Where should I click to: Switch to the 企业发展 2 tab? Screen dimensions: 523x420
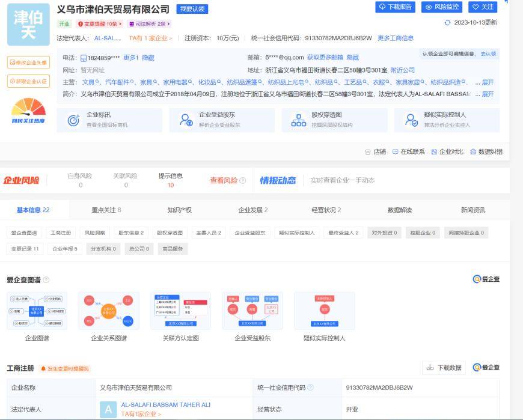[253, 210]
